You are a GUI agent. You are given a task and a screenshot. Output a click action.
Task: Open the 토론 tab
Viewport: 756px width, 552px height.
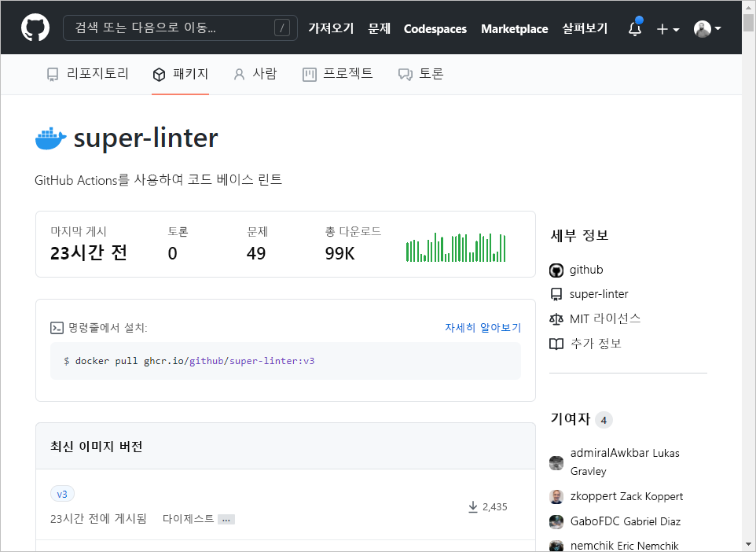(x=422, y=73)
